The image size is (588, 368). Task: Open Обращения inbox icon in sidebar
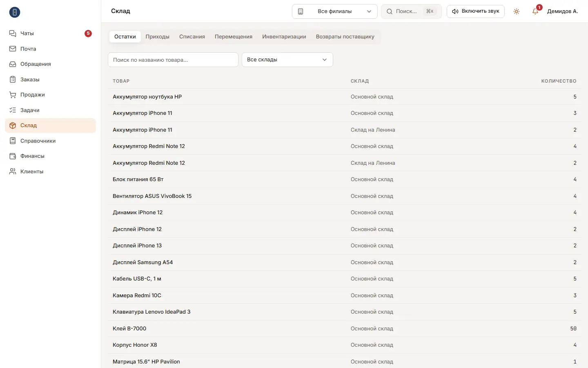13,64
